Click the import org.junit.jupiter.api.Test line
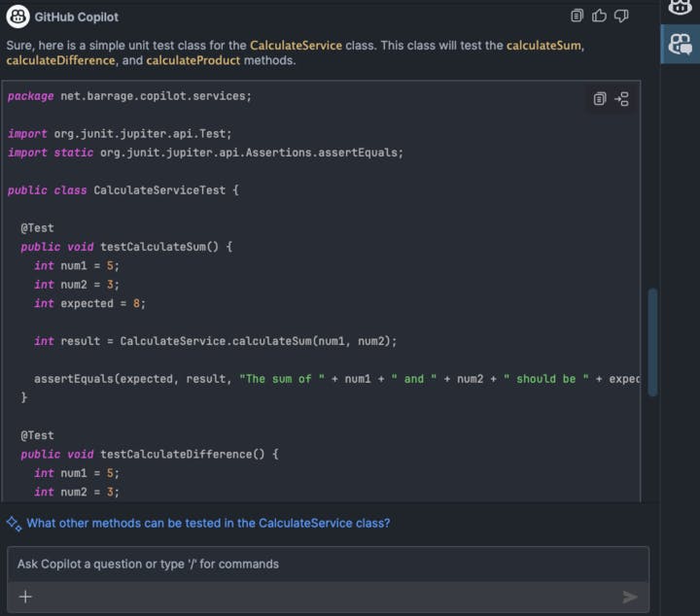The image size is (700, 616). click(x=120, y=133)
